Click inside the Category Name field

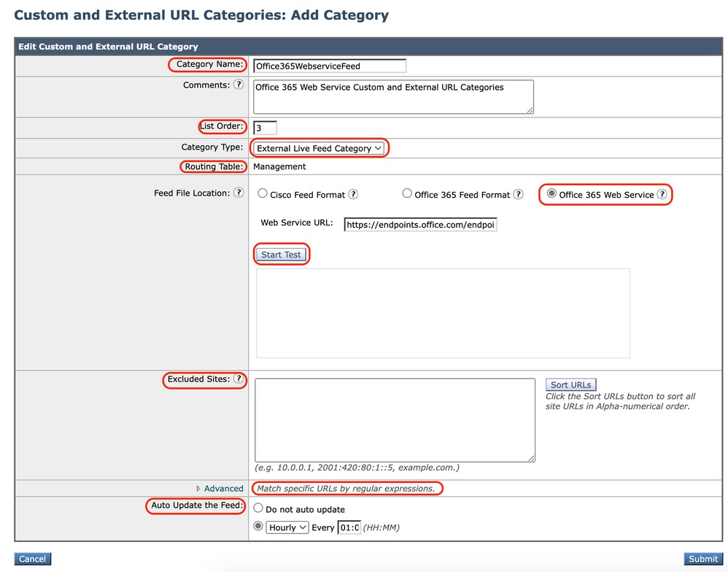pyautogui.click(x=328, y=65)
